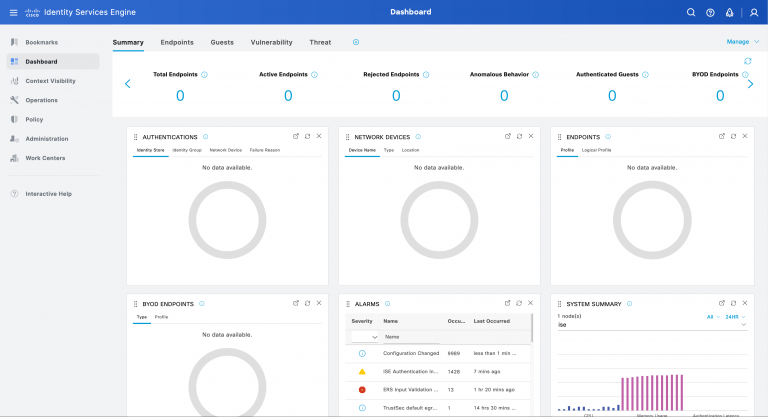
Task: Switch to the Vulnerability dashboard tab
Action: pyautogui.click(x=271, y=42)
